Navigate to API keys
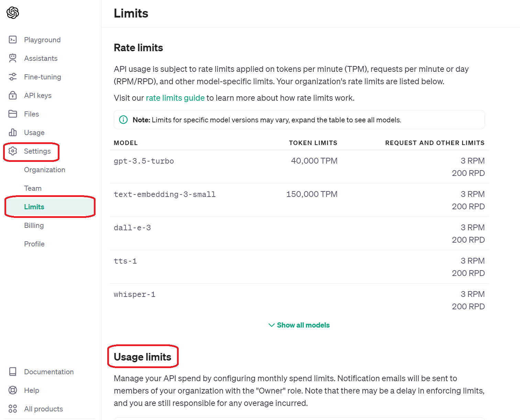Image resolution: width=520 pixels, height=420 pixels. [38, 96]
